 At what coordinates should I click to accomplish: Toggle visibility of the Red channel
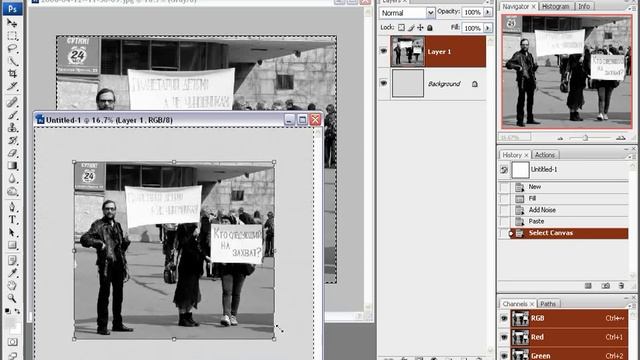pyautogui.click(x=504, y=337)
